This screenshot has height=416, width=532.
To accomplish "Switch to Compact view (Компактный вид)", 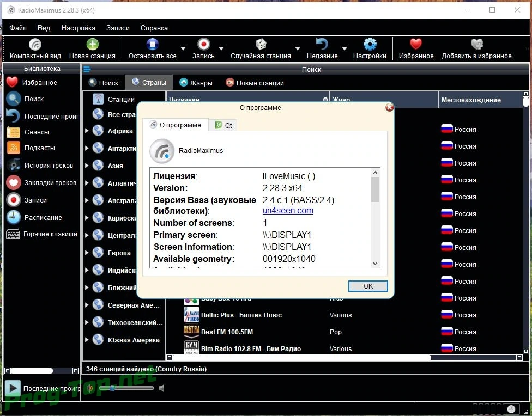I will 35,49.
